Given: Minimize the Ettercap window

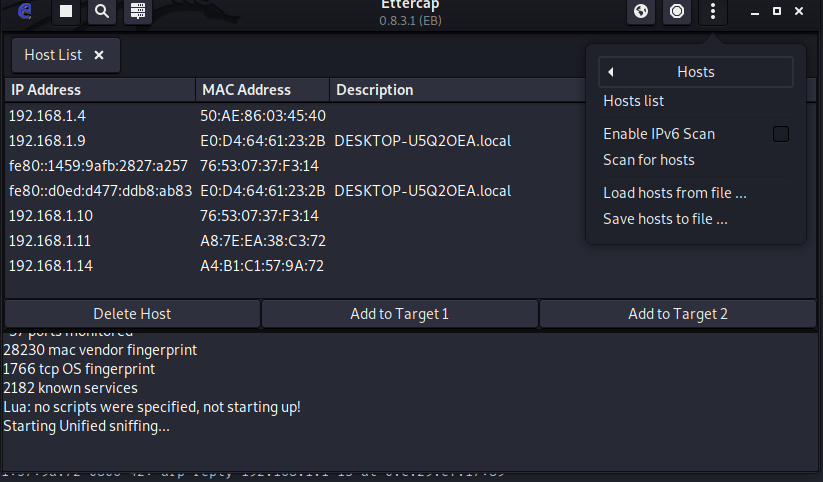Looking at the screenshot, I should coord(755,12).
